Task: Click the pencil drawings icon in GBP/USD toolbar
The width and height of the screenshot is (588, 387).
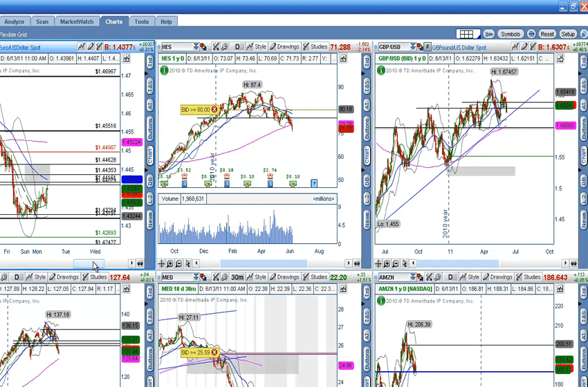Action: [524, 47]
